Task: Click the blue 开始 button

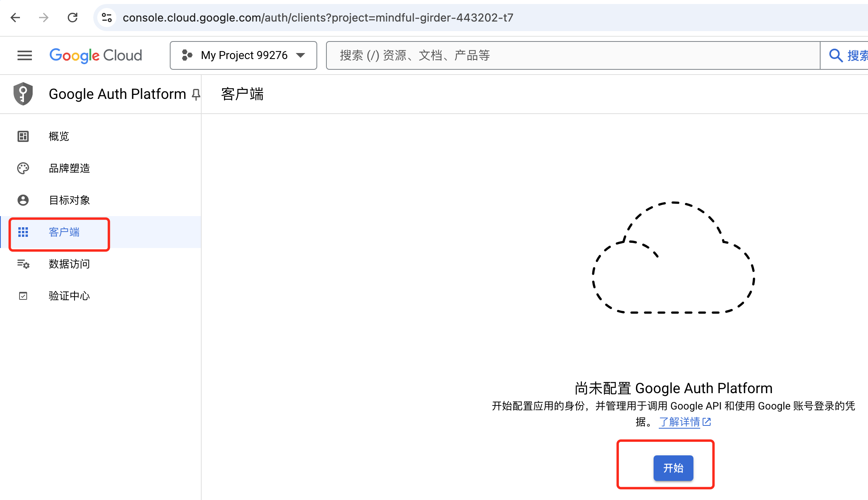Action: click(x=673, y=468)
